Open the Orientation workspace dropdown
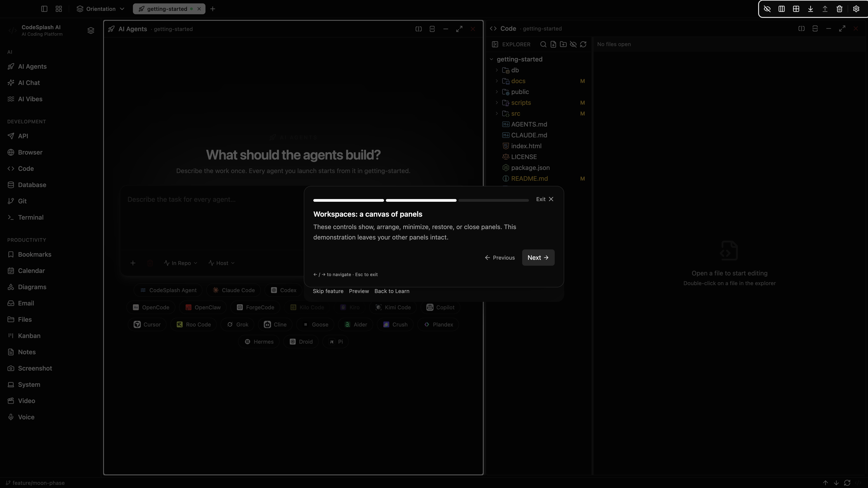 click(101, 9)
